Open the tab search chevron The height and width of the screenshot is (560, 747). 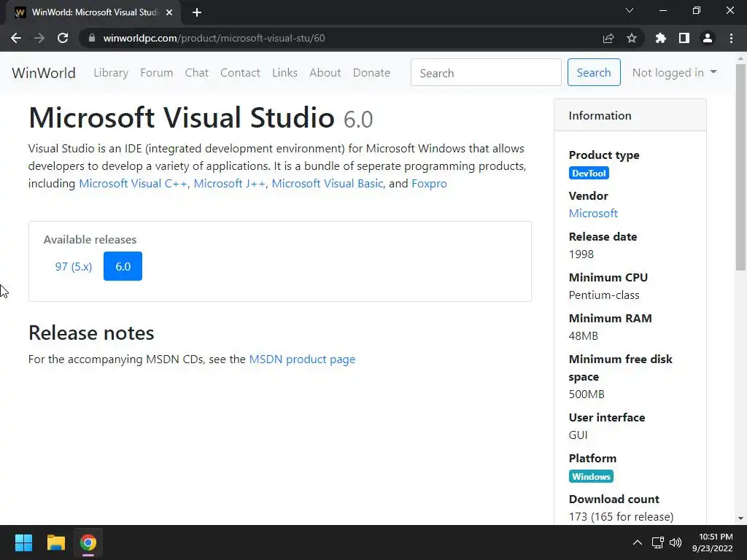(x=630, y=11)
